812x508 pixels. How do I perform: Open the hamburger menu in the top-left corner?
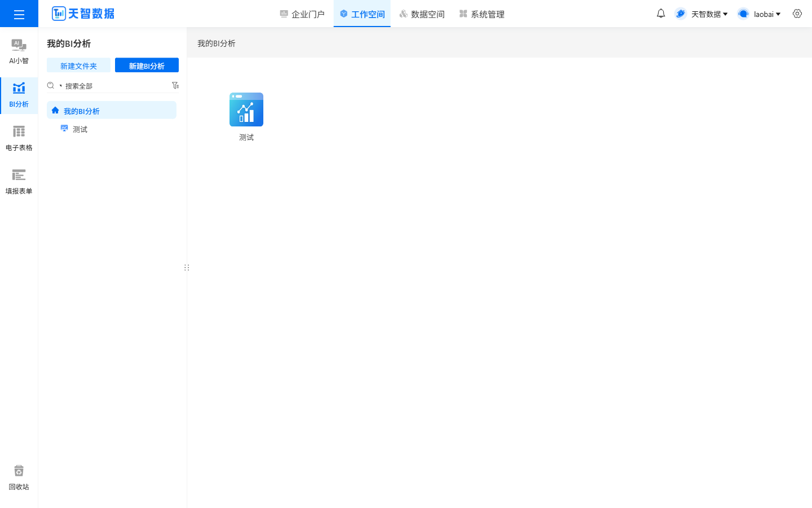click(19, 14)
